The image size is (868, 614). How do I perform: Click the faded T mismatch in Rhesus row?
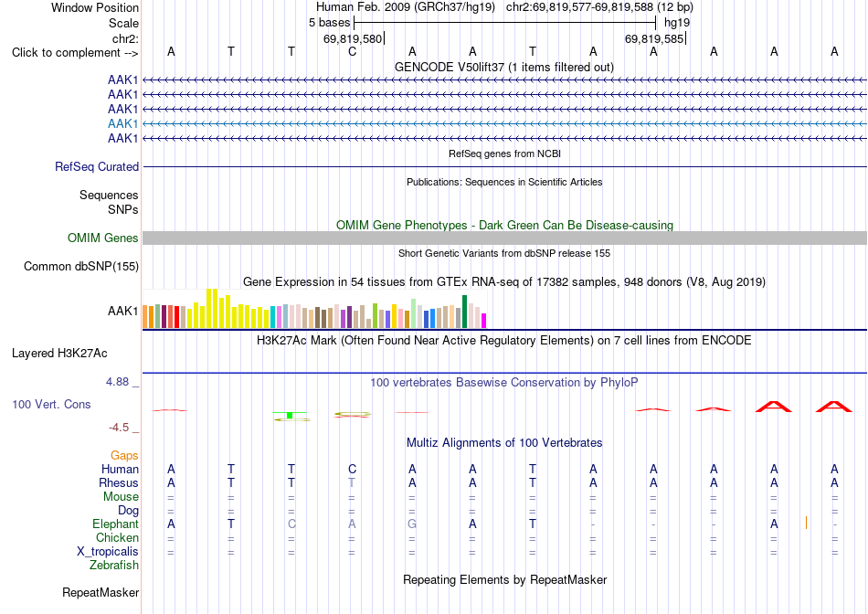352,482
